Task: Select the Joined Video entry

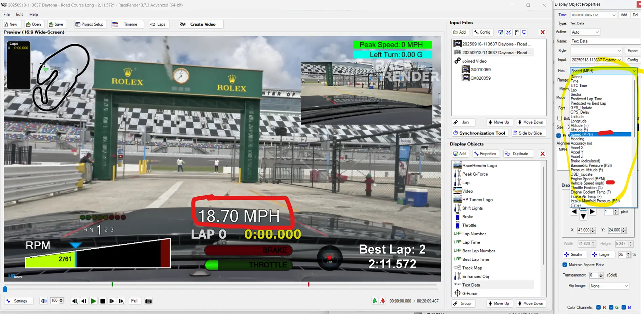Action: point(474,61)
